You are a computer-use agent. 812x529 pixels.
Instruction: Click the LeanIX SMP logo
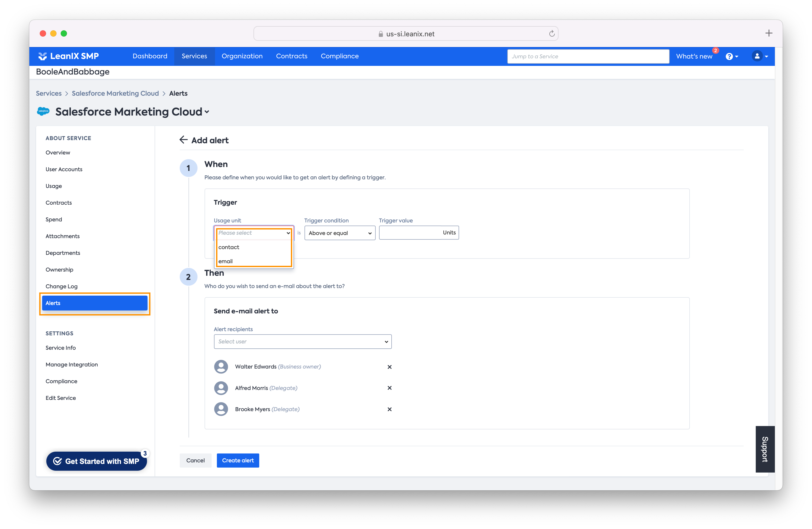(x=68, y=56)
